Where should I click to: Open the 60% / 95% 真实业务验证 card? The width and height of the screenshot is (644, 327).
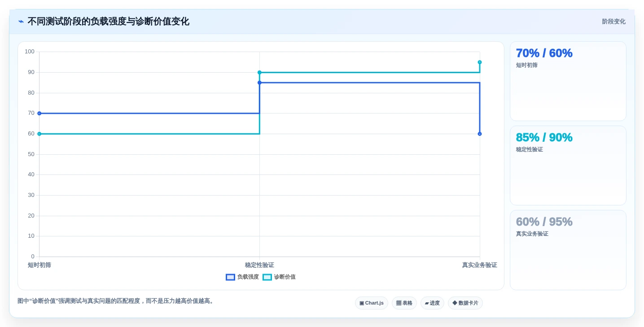(568, 250)
